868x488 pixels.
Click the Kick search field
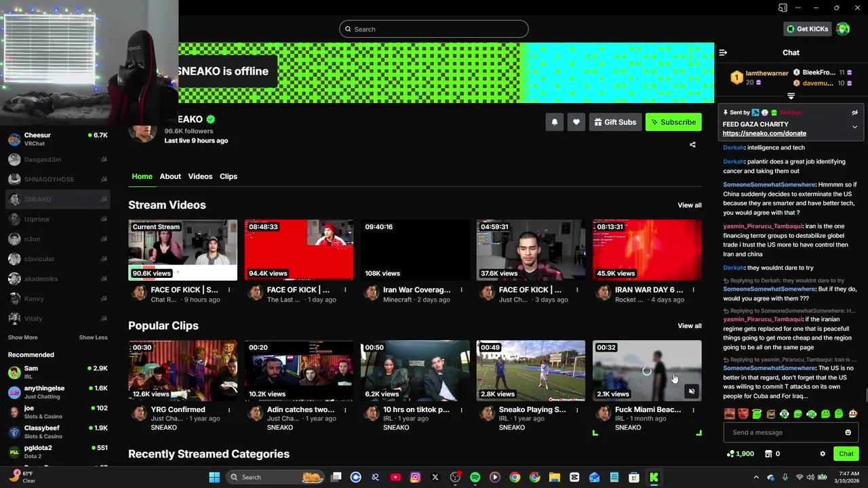pos(434,29)
